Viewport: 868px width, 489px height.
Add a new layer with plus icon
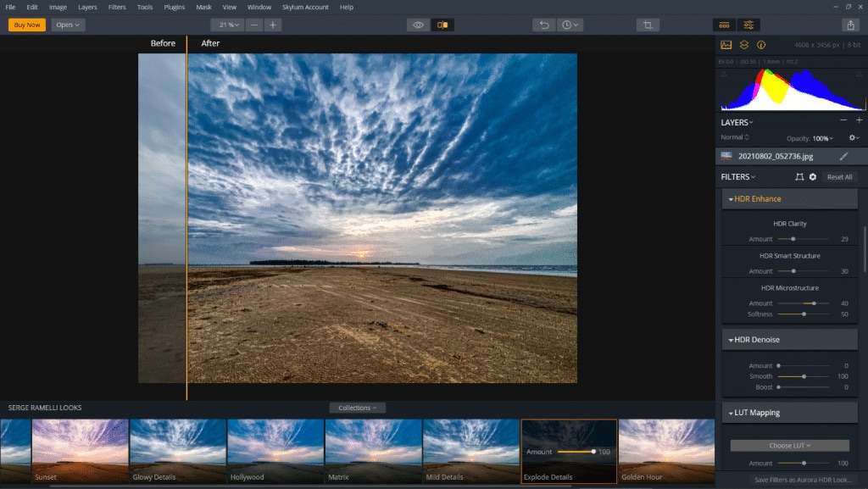[x=860, y=120]
